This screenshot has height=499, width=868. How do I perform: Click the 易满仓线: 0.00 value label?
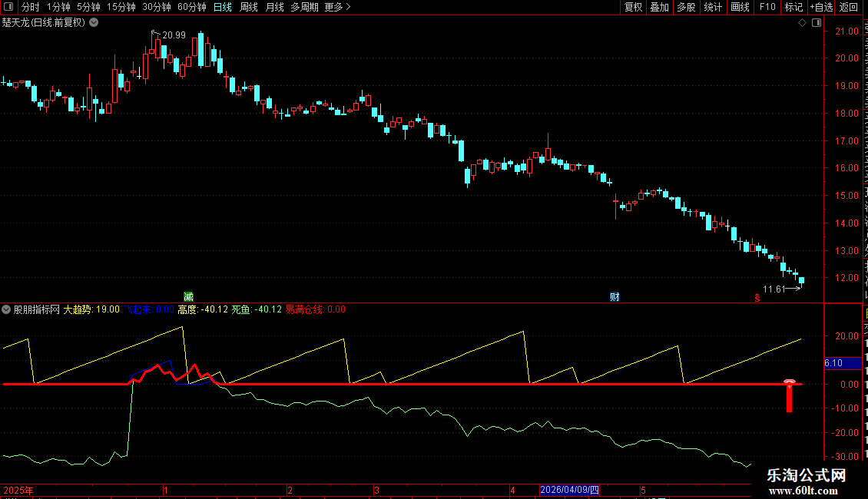(x=316, y=310)
